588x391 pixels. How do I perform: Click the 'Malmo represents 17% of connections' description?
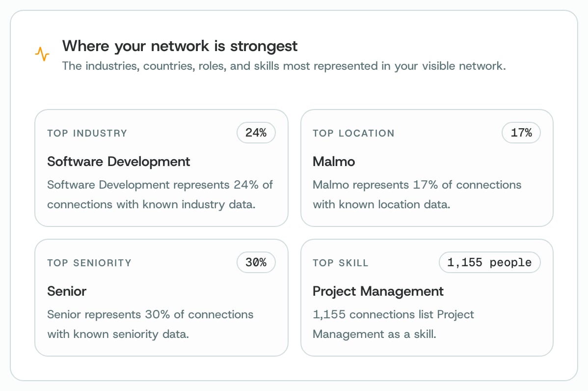point(417,195)
